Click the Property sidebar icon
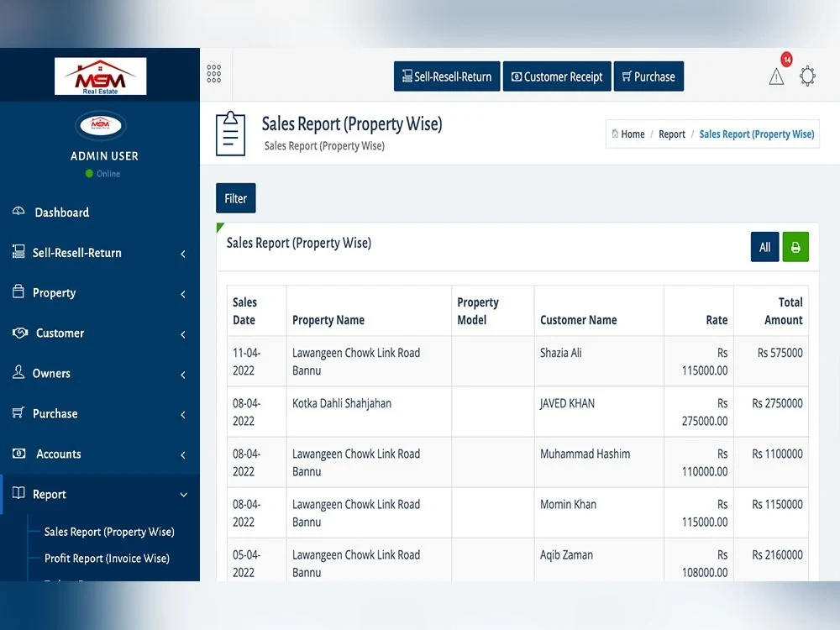 [x=18, y=291]
